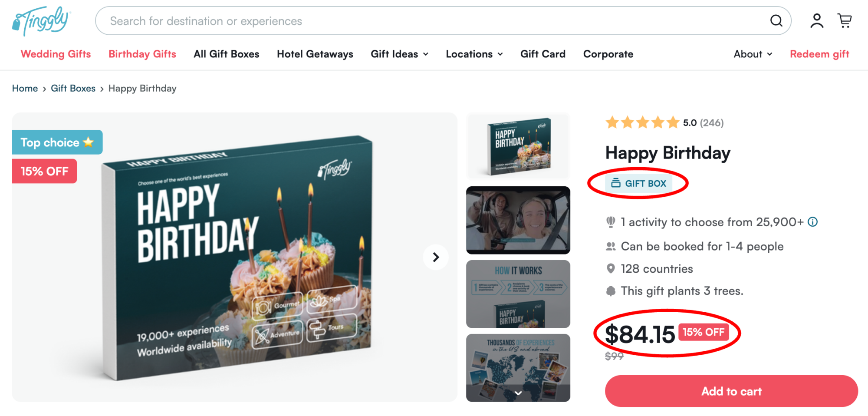Image resolution: width=868 pixels, height=416 pixels.
Task: Go to Gift Boxes breadcrumb
Action: click(73, 88)
